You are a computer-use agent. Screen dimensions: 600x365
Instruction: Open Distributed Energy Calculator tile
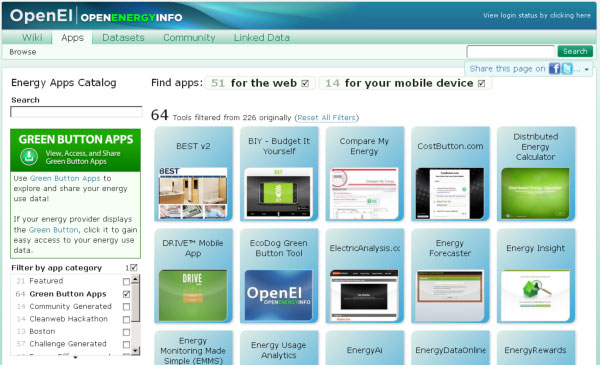pos(536,174)
